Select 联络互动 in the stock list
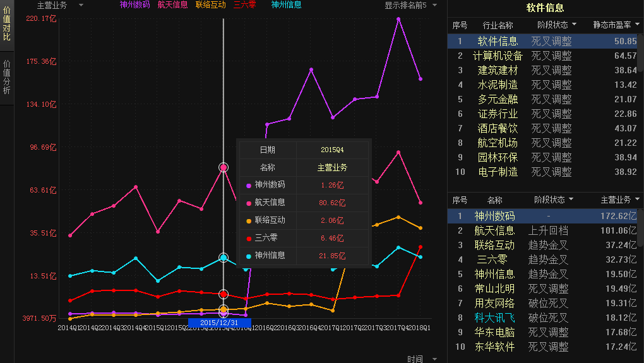The image size is (644, 363). [544, 245]
